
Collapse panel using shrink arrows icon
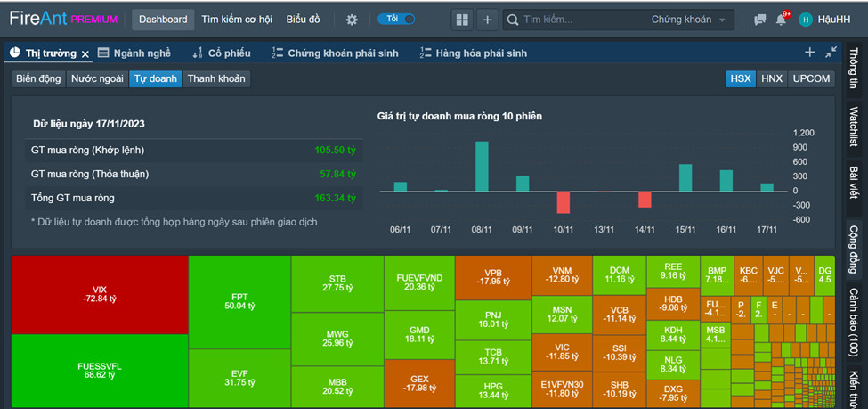[831, 53]
